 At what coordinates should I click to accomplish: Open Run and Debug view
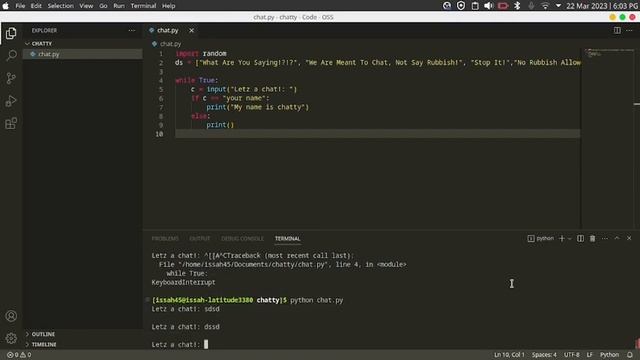pyautogui.click(x=11, y=101)
